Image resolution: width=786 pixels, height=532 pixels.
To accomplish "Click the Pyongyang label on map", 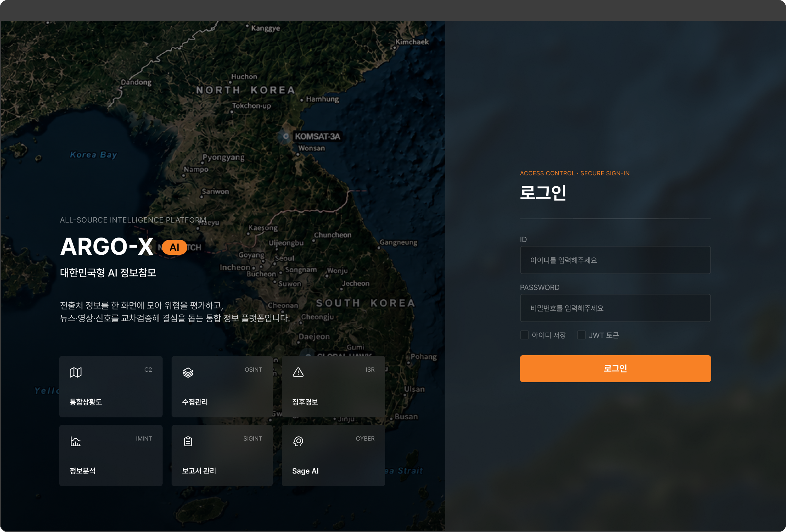I will tap(223, 157).
